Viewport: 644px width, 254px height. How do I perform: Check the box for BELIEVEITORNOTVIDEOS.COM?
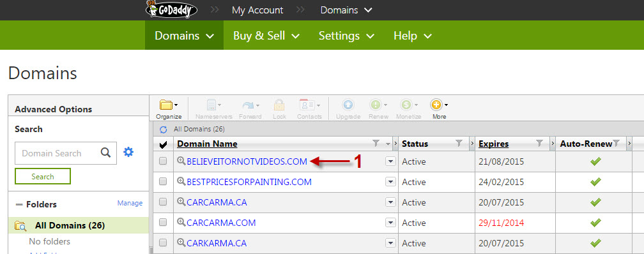click(x=163, y=161)
